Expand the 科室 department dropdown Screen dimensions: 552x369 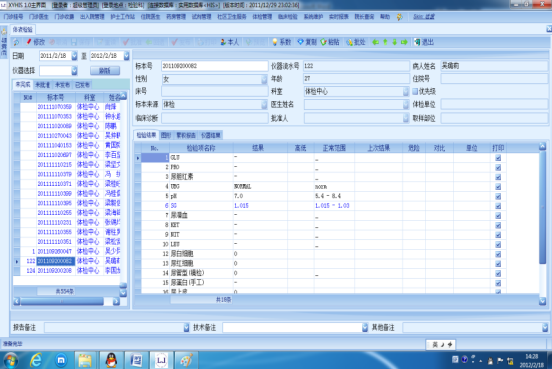pyautogui.click(x=406, y=92)
